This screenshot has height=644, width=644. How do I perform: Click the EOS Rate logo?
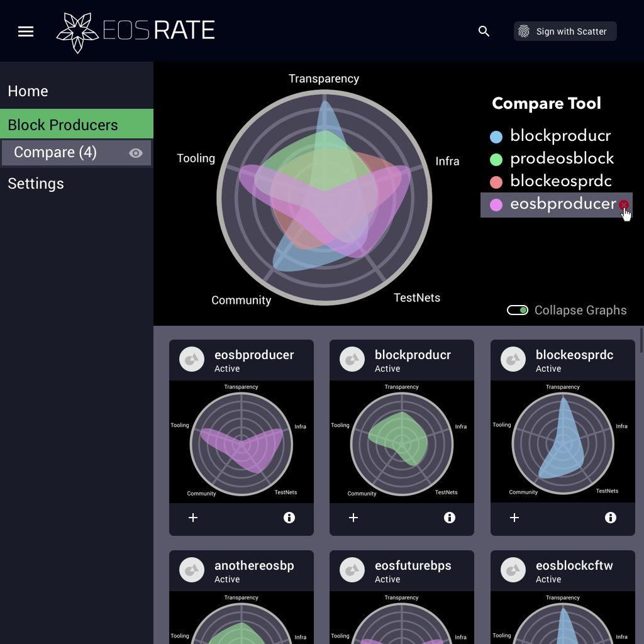point(136,33)
